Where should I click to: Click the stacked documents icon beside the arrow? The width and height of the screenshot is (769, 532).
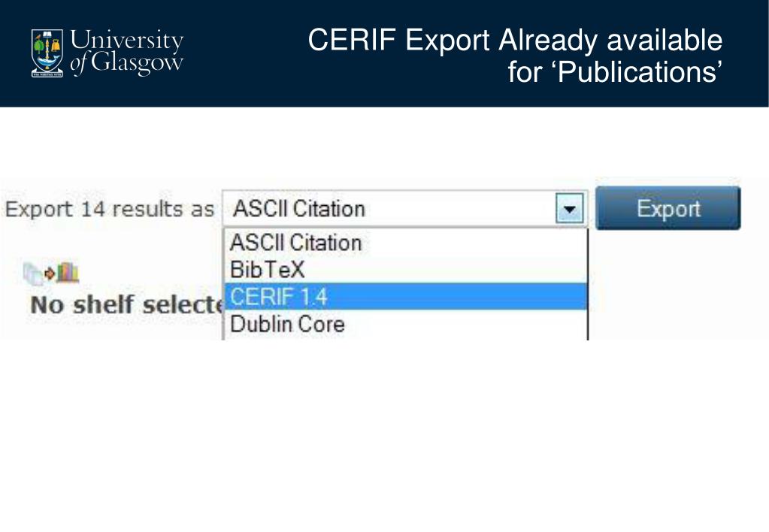point(32,272)
